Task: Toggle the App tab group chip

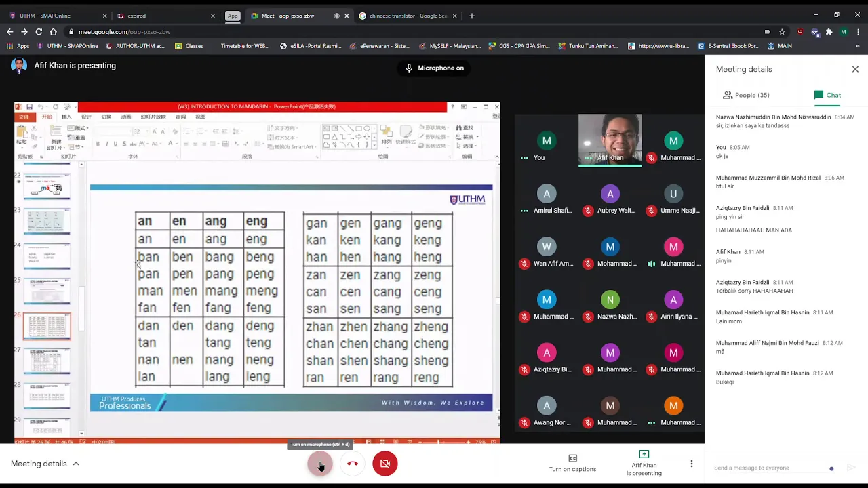Action: point(233,16)
